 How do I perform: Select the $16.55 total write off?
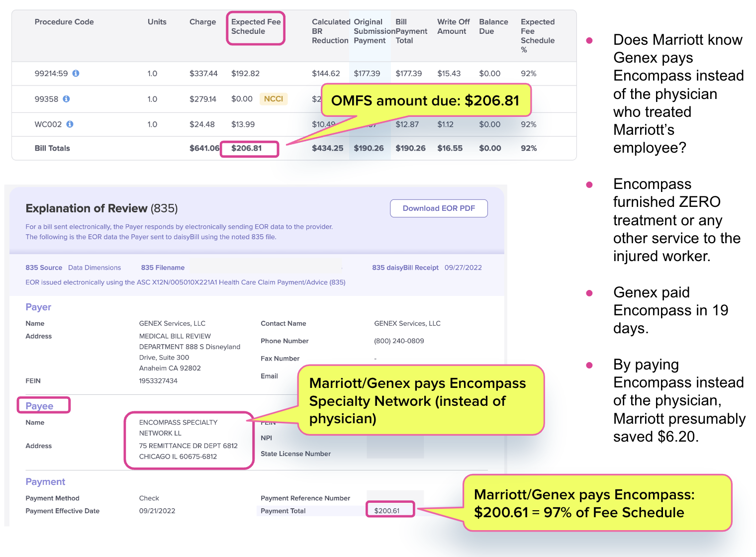tap(450, 148)
